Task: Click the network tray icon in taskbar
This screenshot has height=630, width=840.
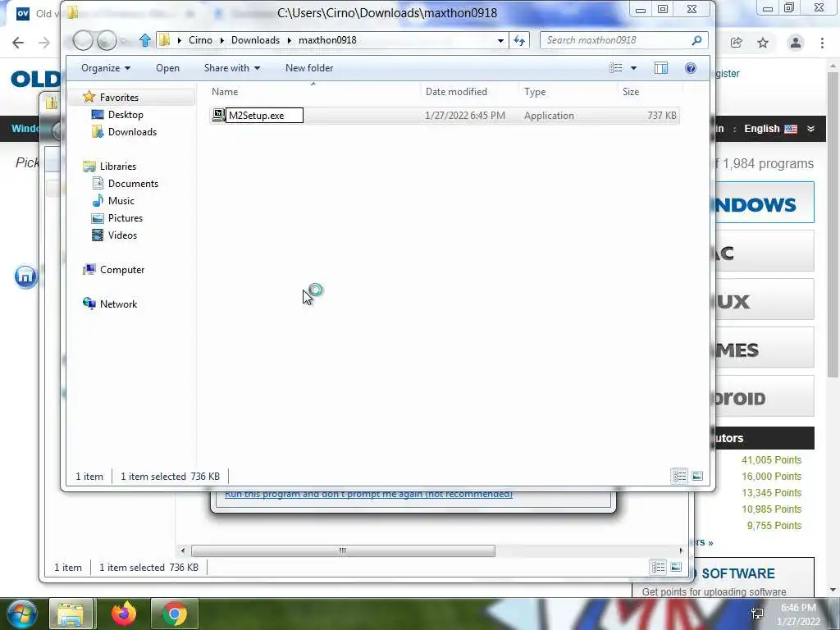Action: pyautogui.click(x=757, y=614)
